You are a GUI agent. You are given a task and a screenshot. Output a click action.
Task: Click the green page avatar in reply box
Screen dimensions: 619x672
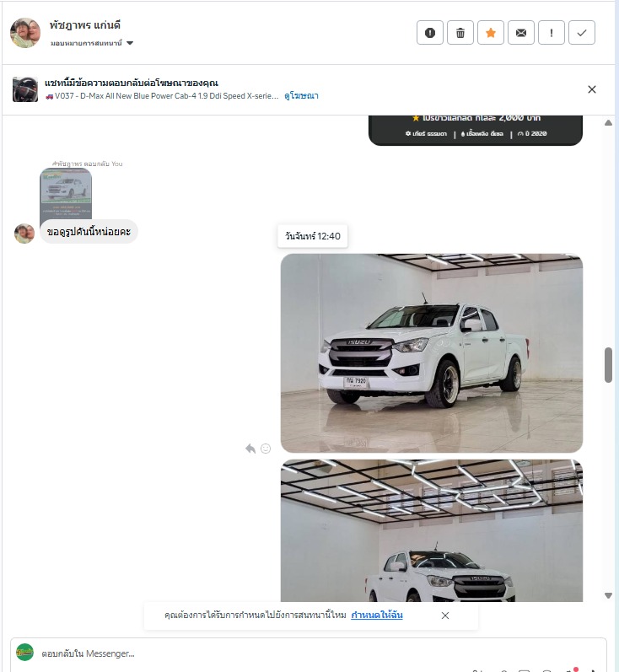point(24,653)
